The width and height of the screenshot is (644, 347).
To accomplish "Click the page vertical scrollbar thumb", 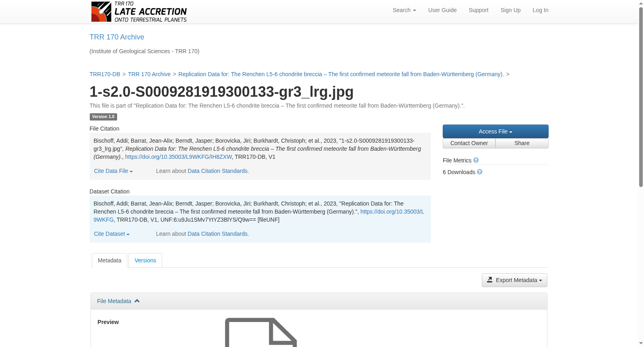I will [641, 97].
